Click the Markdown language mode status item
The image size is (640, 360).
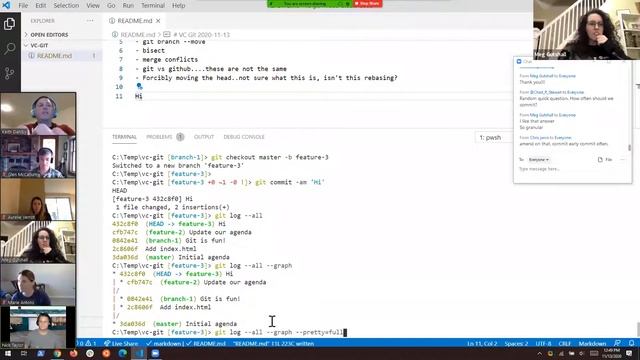[592, 343]
